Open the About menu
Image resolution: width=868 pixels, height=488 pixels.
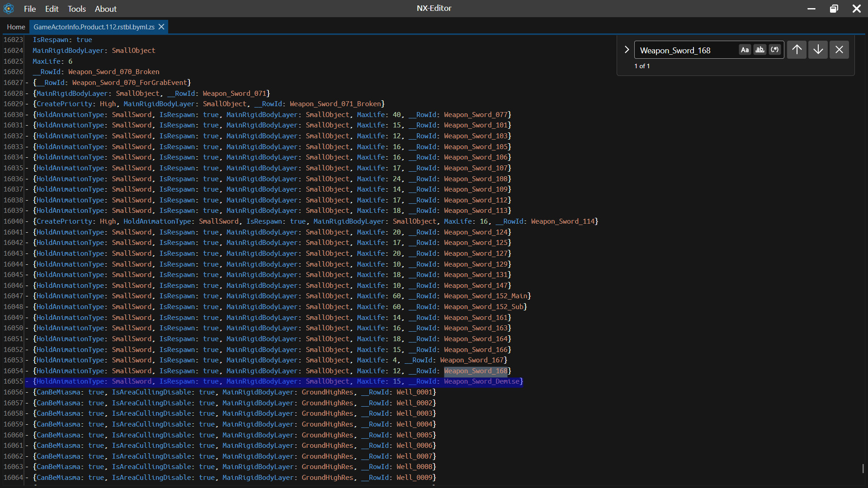pyautogui.click(x=105, y=9)
